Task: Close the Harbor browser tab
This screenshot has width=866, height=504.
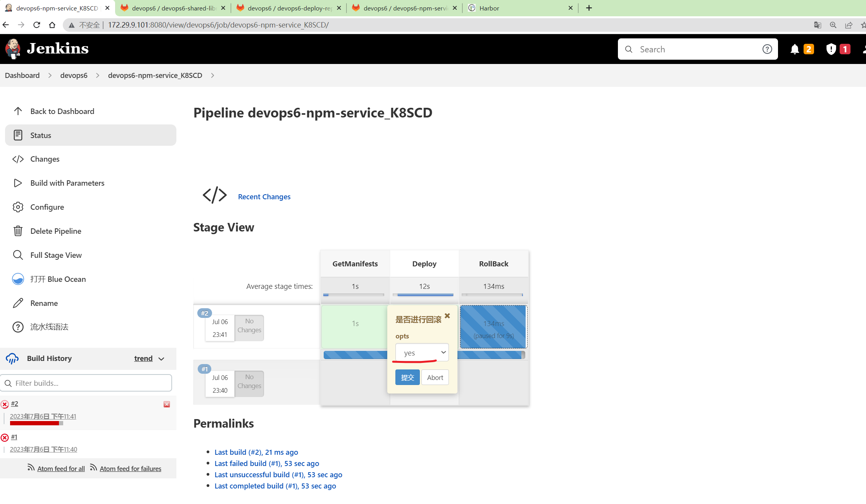Action: point(570,8)
